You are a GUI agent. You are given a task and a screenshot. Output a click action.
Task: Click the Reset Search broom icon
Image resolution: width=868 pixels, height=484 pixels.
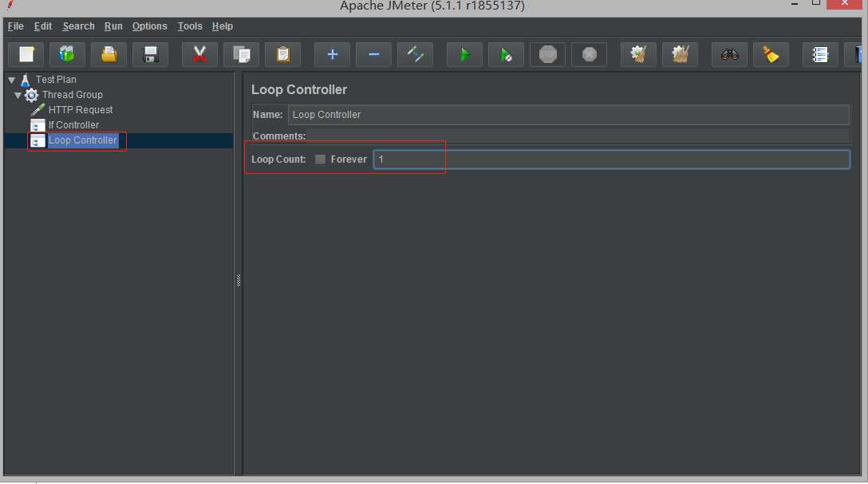pyautogui.click(x=771, y=54)
